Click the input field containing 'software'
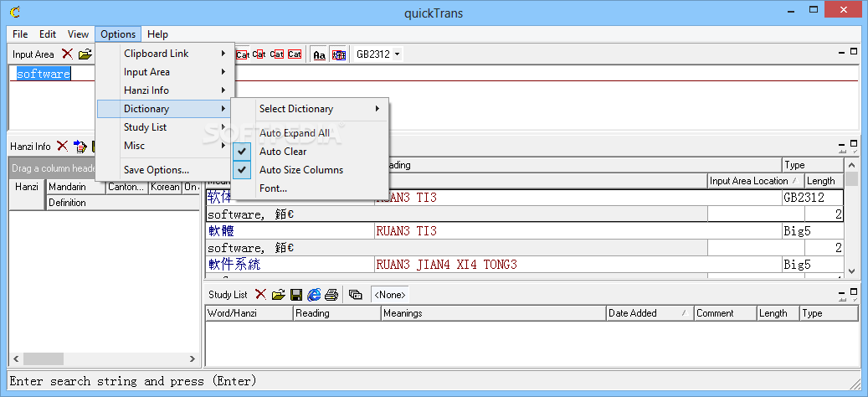 click(434, 74)
